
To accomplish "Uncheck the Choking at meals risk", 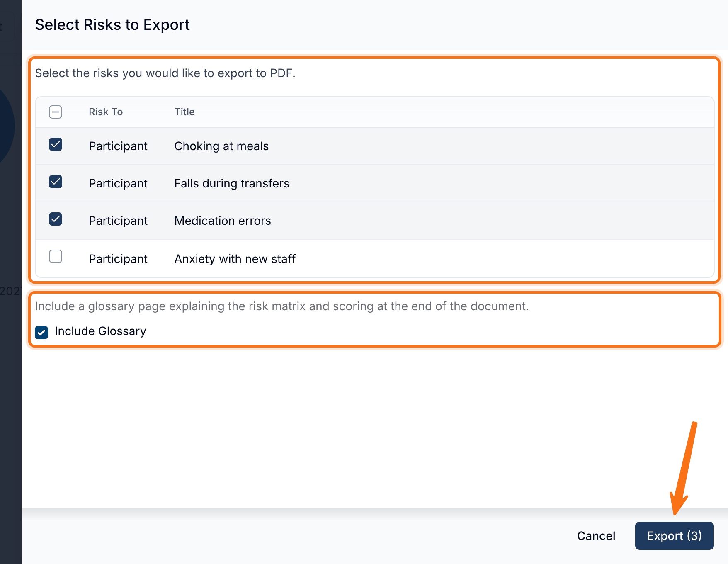I will pos(56,144).
